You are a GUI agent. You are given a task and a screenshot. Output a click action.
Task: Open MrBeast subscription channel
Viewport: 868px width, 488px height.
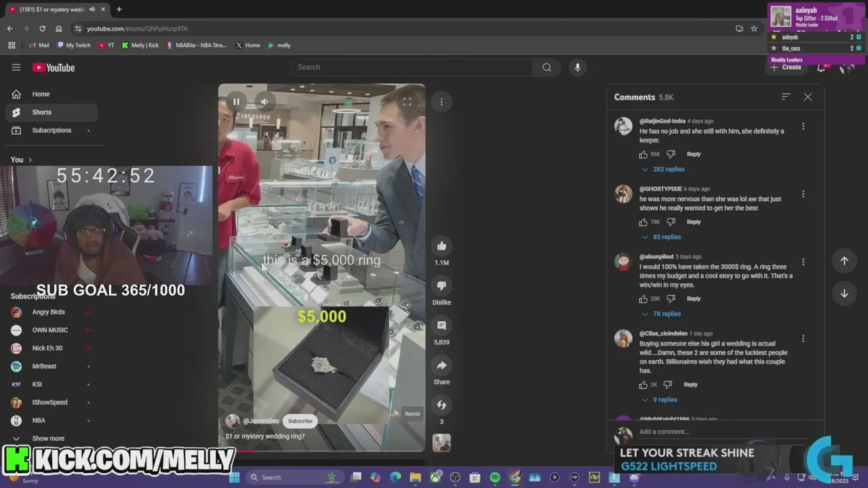52,366
